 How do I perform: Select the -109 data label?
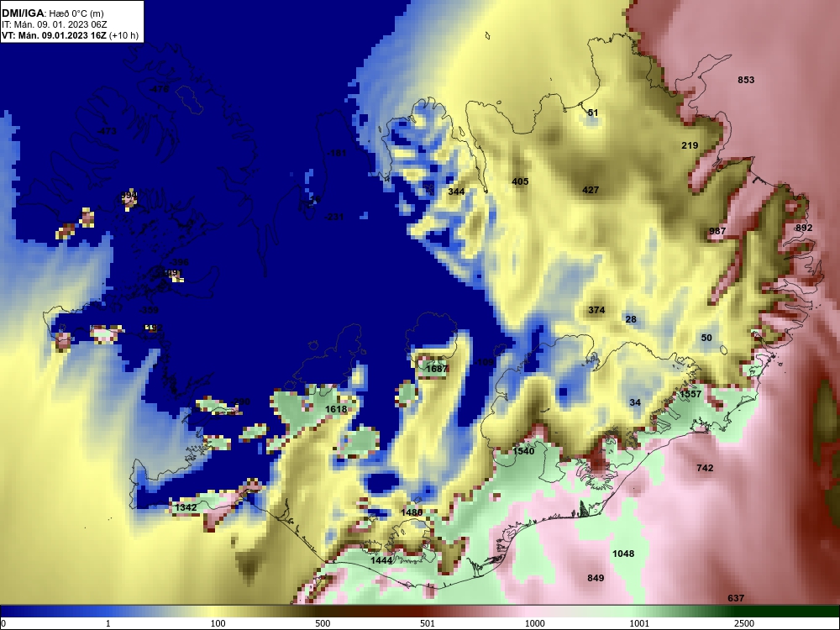484,363
